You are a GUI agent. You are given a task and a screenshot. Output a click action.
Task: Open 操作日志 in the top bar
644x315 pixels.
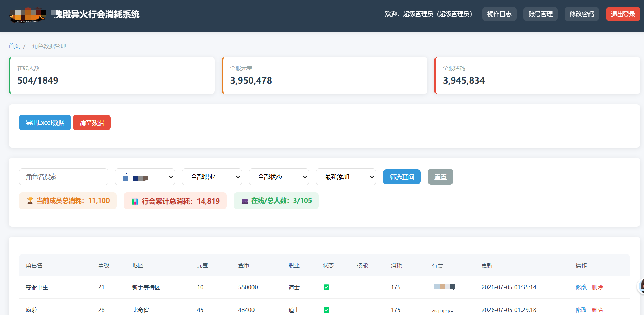click(499, 14)
